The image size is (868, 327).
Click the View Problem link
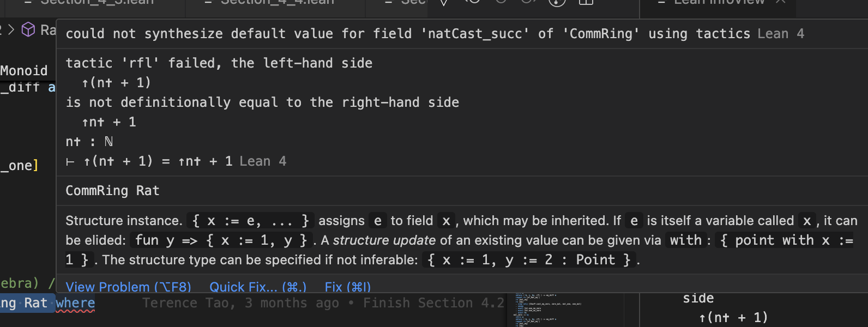(128, 287)
